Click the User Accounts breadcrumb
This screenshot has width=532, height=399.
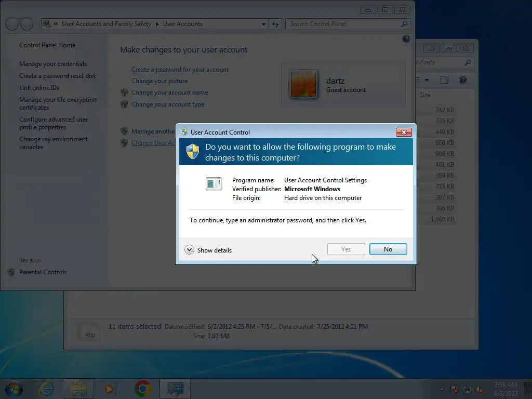(x=183, y=24)
